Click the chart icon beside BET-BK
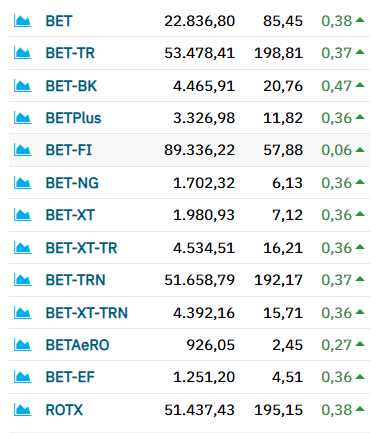This screenshot has width=371, height=433. click(22, 86)
